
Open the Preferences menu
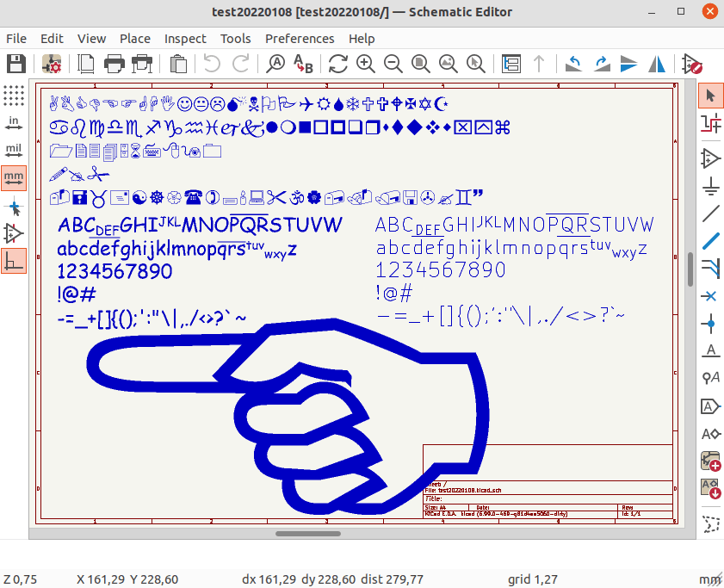[300, 39]
